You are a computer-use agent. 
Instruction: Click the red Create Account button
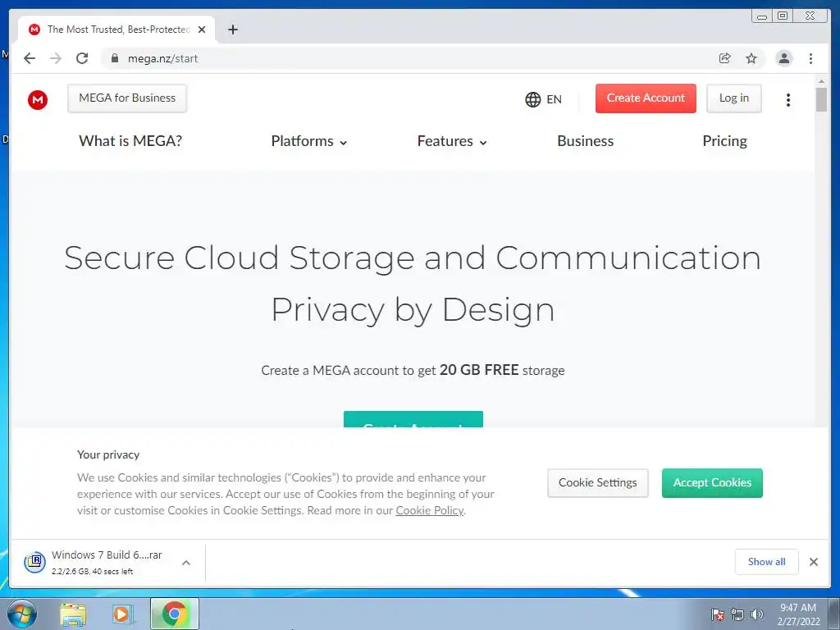tap(646, 98)
